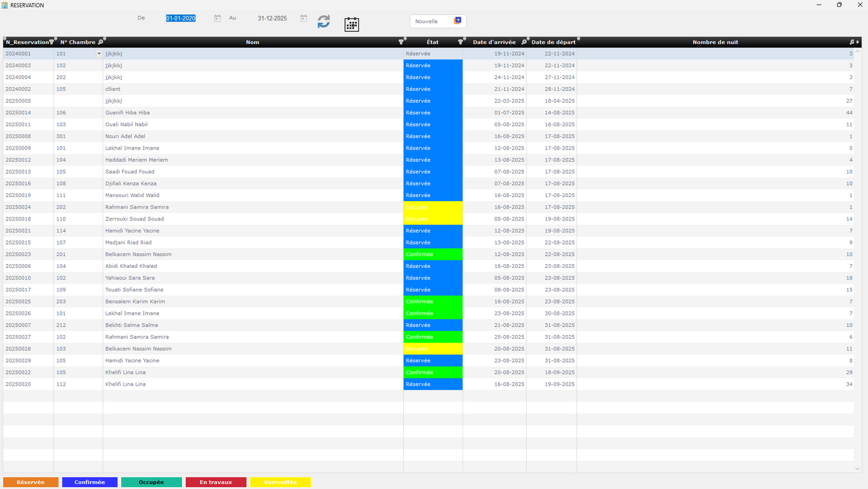Expand the room dropdown in row 20240001

coord(99,54)
